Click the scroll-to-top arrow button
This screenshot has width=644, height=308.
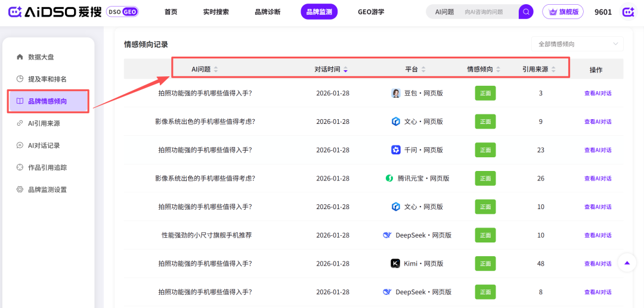pos(627,263)
